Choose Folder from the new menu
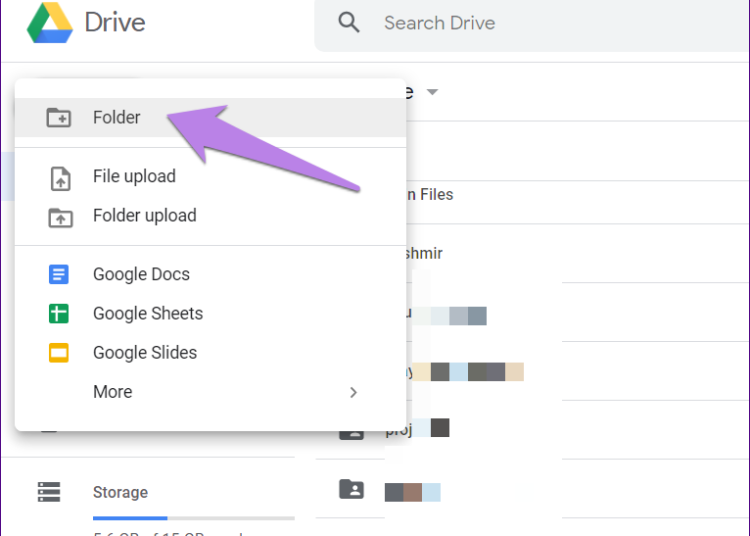 click(210, 118)
